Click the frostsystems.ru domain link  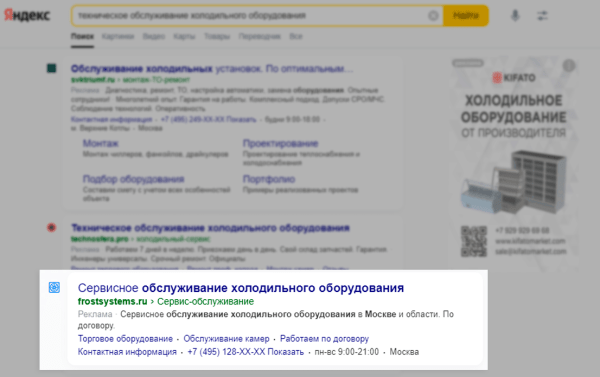tap(112, 302)
